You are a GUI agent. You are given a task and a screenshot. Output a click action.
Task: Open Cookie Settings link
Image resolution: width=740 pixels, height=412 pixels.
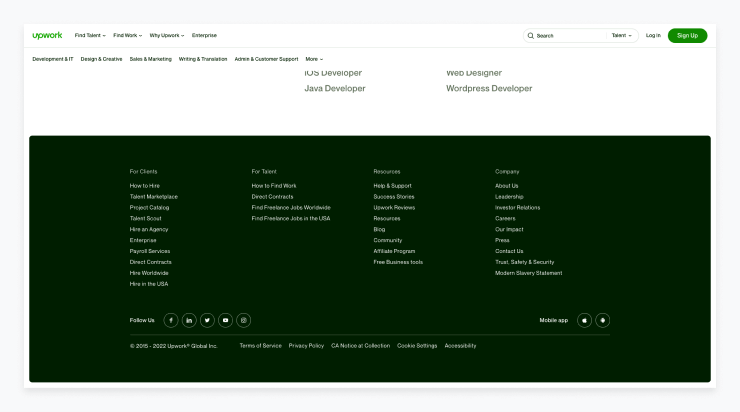tap(417, 346)
